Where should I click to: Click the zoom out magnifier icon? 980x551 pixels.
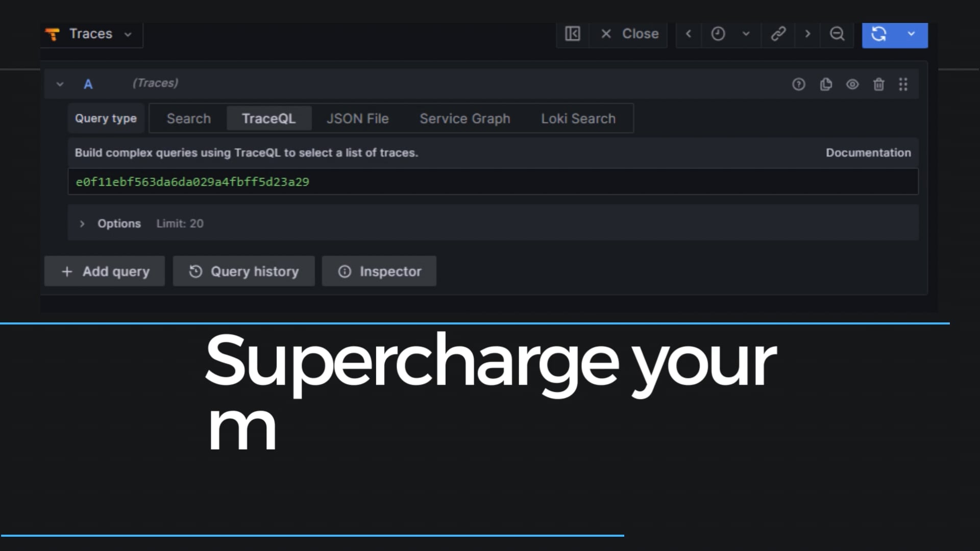coord(837,34)
